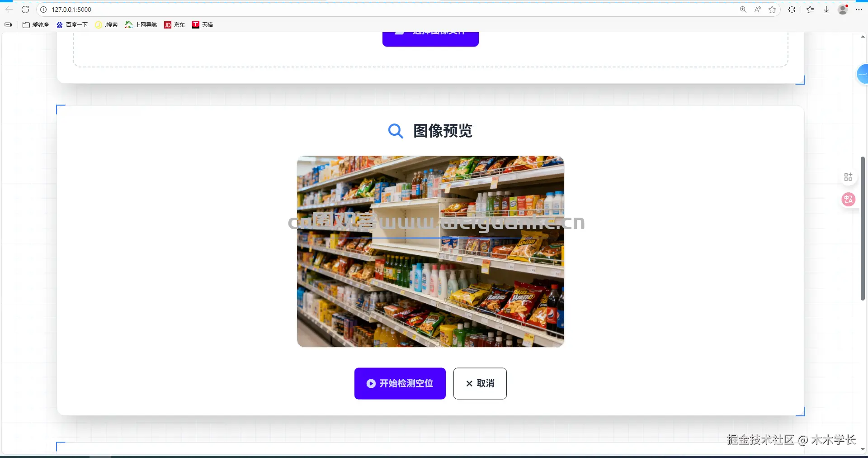Click the 图像预览 heading text
This screenshot has width=868, height=458.
click(443, 131)
